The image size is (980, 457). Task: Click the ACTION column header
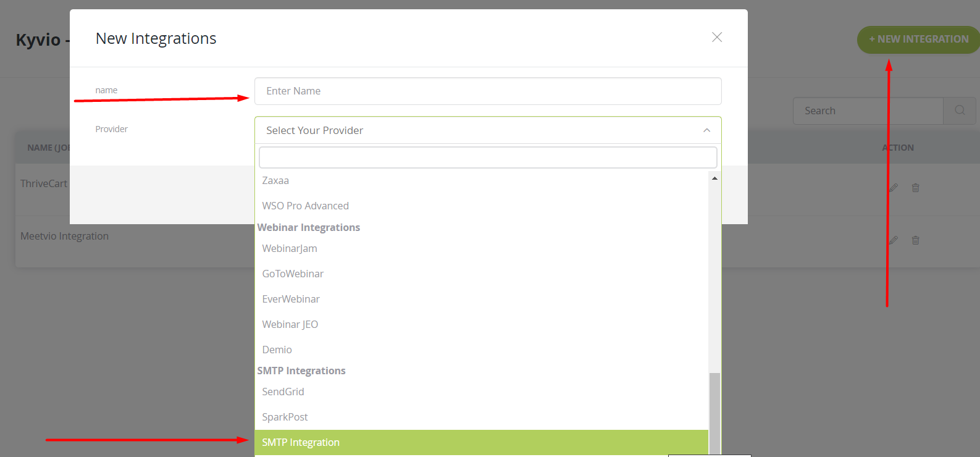coord(898,148)
